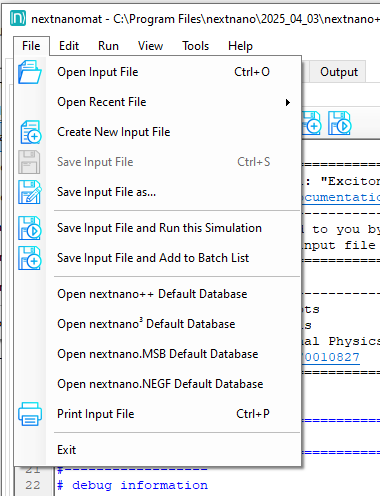Click the toolbar save-and-add-to-batch icon behind the menu
Viewport: 380px width, 496px height.
coord(312,123)
